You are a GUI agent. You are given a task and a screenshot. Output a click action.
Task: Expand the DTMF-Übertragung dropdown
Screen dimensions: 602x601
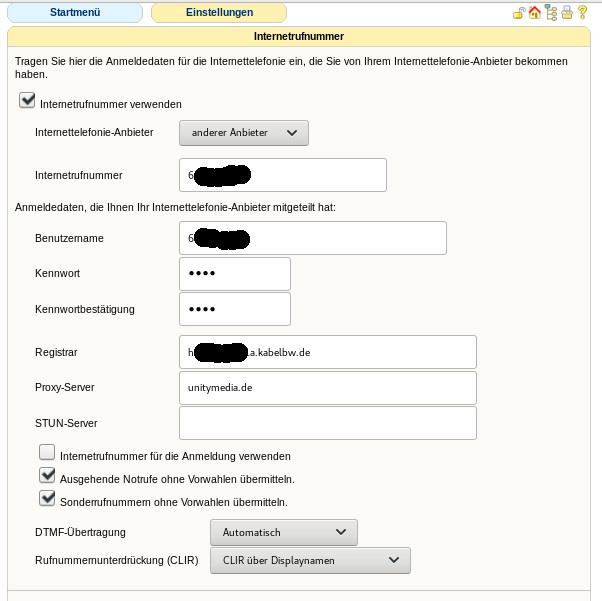(x=283, y=532)
